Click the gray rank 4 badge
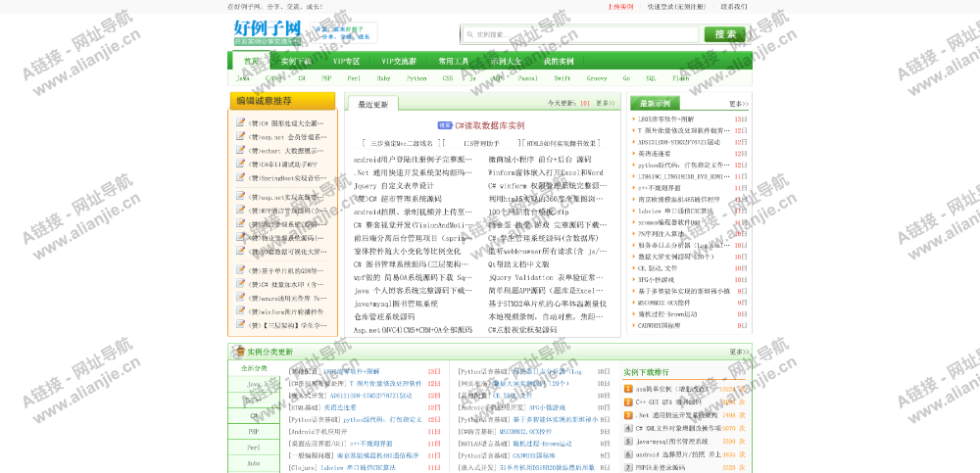980x473 pixels. 629,428
